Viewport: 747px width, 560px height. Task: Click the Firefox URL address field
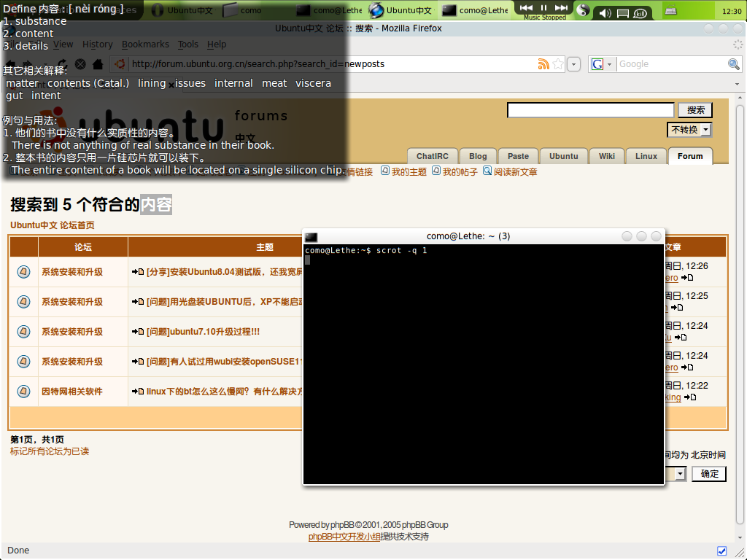332,64
